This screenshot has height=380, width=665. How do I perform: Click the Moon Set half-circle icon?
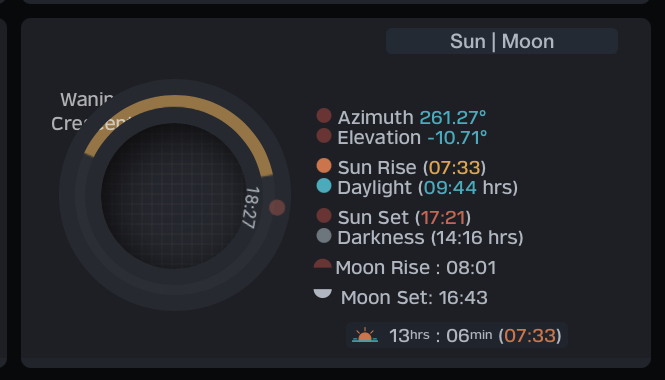click(x=322, y=293)
